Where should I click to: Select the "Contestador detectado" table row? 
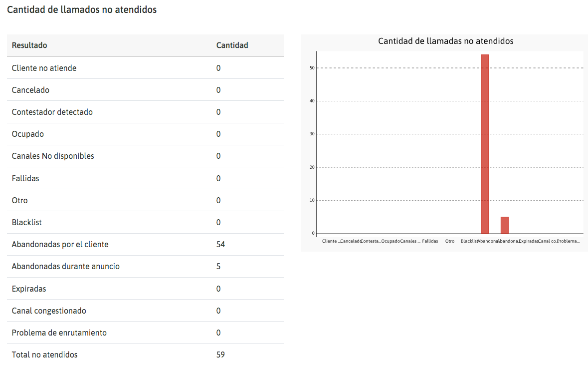pyautogui.click(x=52, y=112)
